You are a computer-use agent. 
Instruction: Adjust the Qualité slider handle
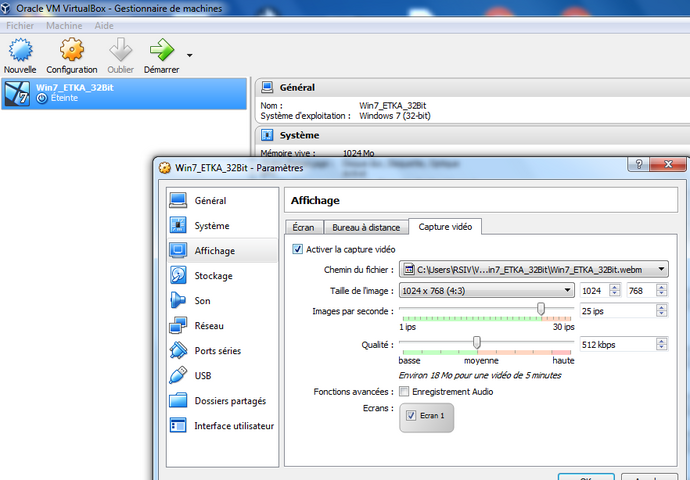tap(477, 342)
